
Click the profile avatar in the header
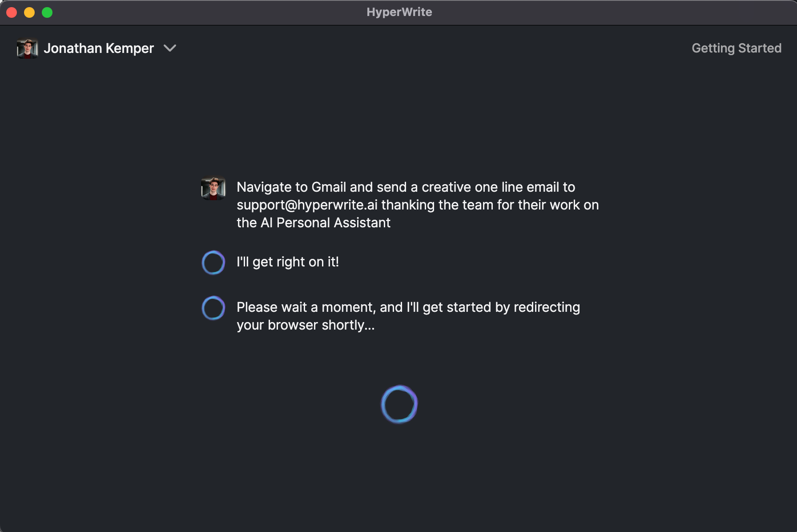click(27, 48)
